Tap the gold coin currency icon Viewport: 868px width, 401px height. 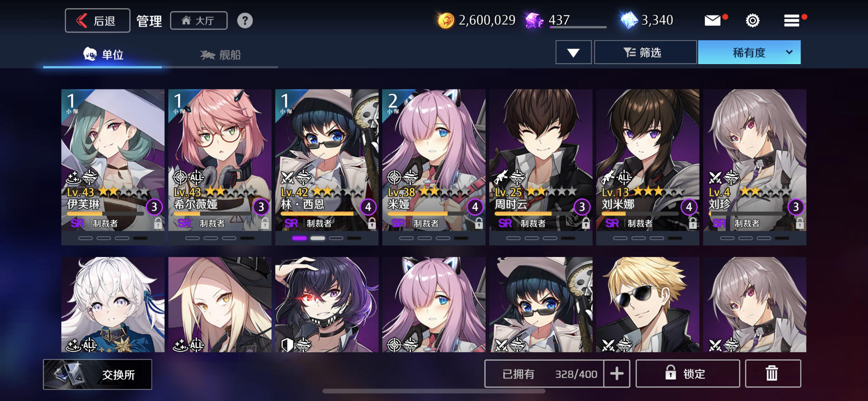click(446, 20)
